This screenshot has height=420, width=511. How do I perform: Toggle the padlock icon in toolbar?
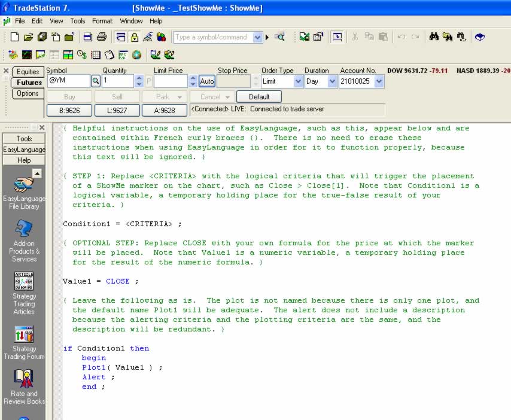tap(134, 37)
